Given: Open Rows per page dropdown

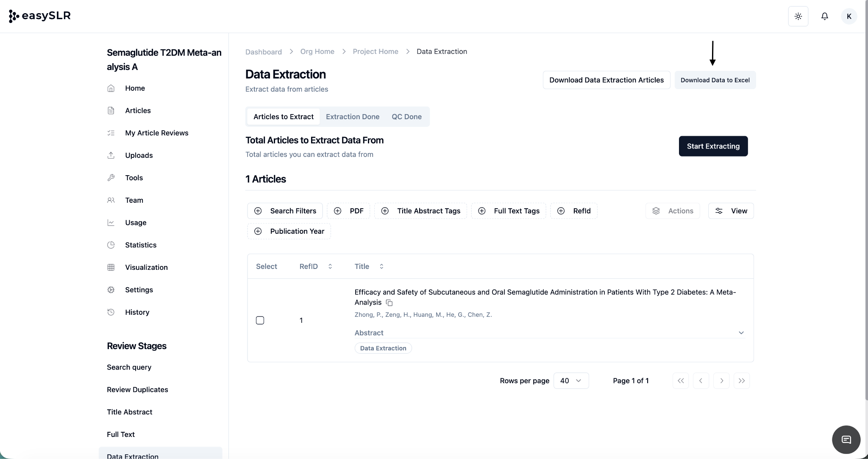Looking at the screenshot, I should [x=571, y=381].
